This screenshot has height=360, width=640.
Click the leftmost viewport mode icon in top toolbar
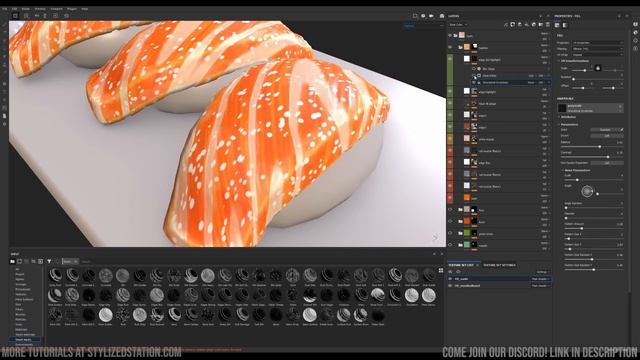[x=15, y=16]
